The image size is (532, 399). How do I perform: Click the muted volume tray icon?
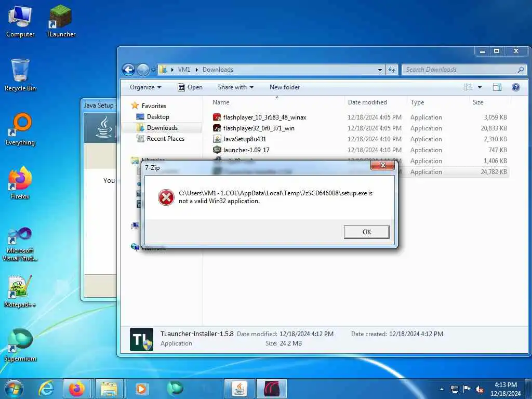pos(480,389)
